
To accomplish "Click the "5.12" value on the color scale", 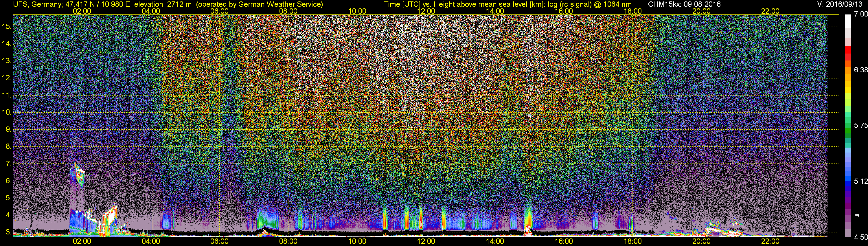I will pyautogui.click(x=860, y=181).
